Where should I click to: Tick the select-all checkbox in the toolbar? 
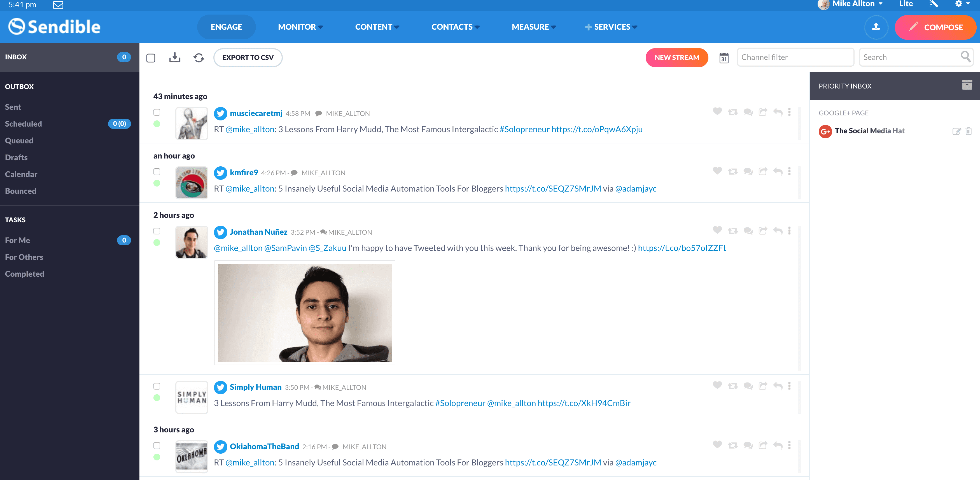pos(151,58)
